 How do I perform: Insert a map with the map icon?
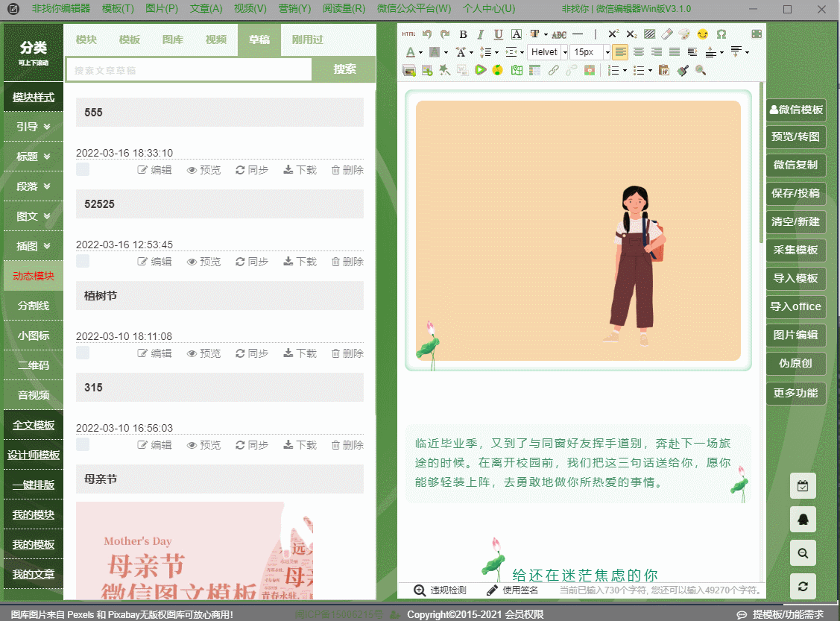(517, 70)
